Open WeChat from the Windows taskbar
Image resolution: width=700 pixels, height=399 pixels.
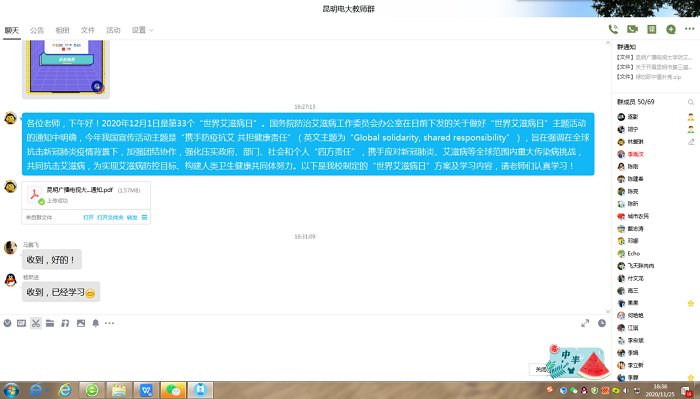(173, 390)
